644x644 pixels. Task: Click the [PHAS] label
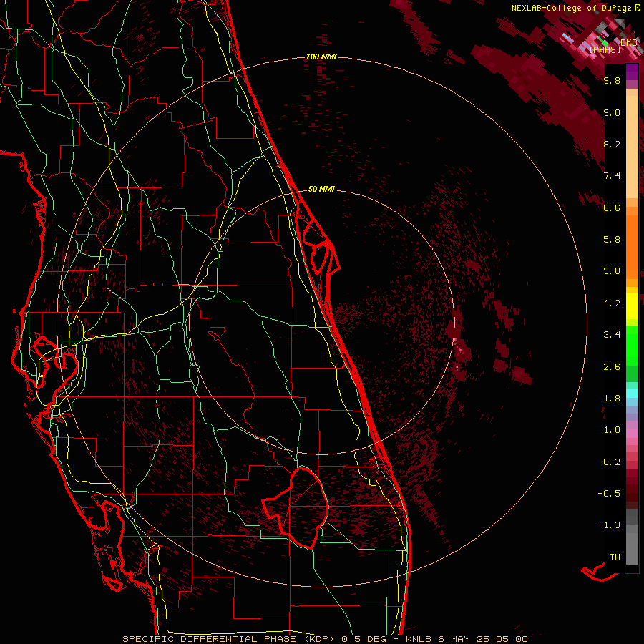pyautogui.click(x=605, y=49)
